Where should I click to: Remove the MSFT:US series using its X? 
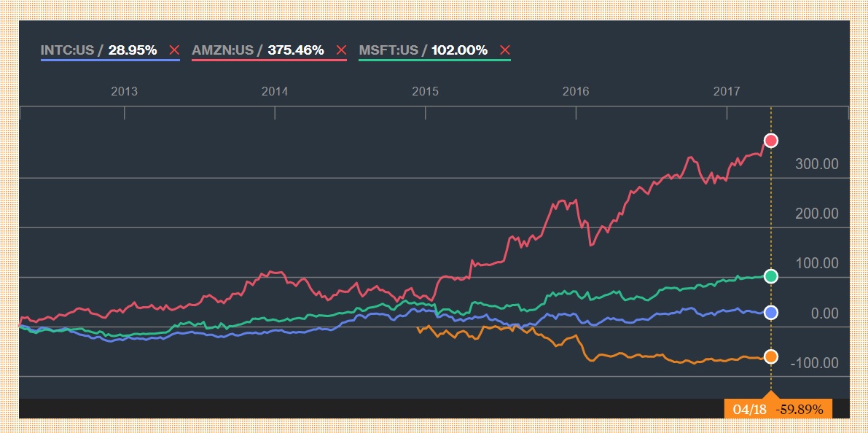pos(504,50)
